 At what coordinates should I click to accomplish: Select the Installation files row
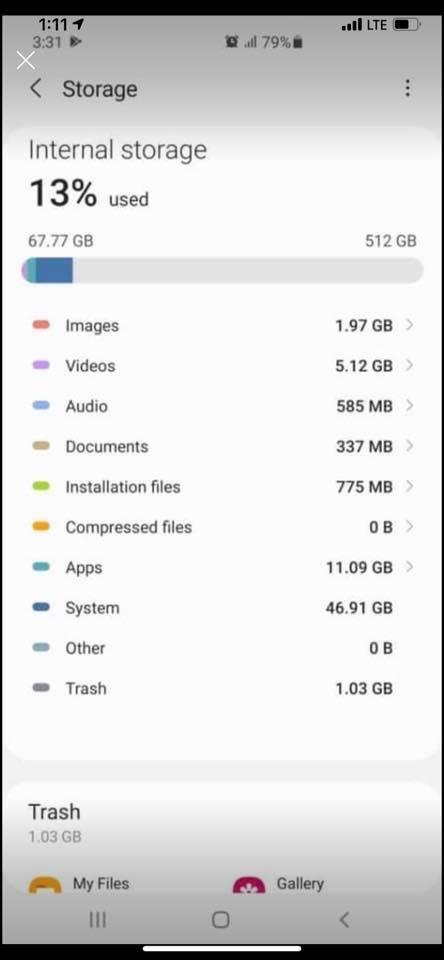[x=222, y=487]
